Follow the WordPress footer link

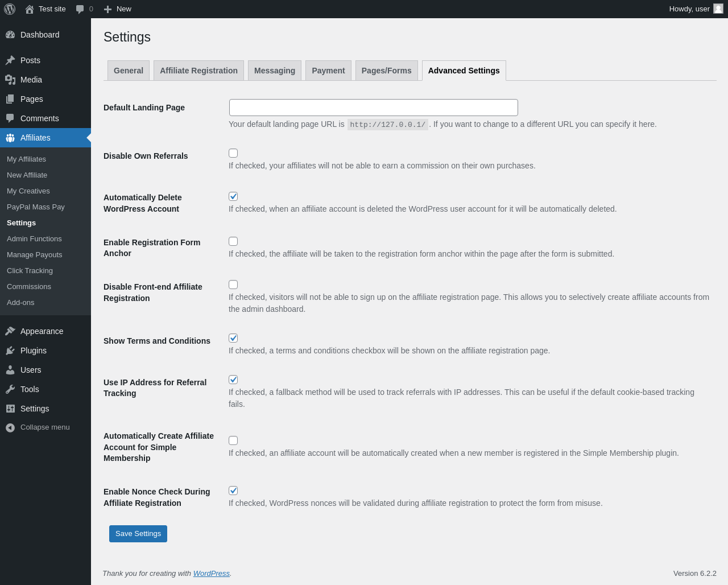(x=211, y=573)
